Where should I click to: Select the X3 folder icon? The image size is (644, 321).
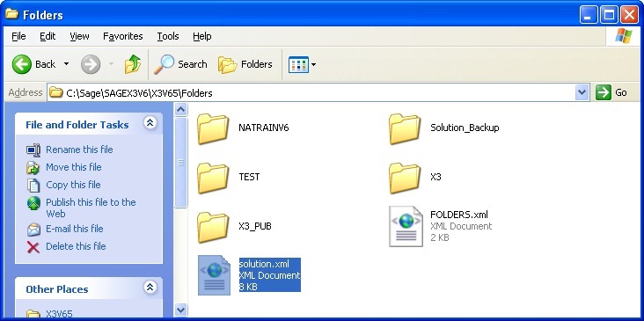[x=405, y=179]
